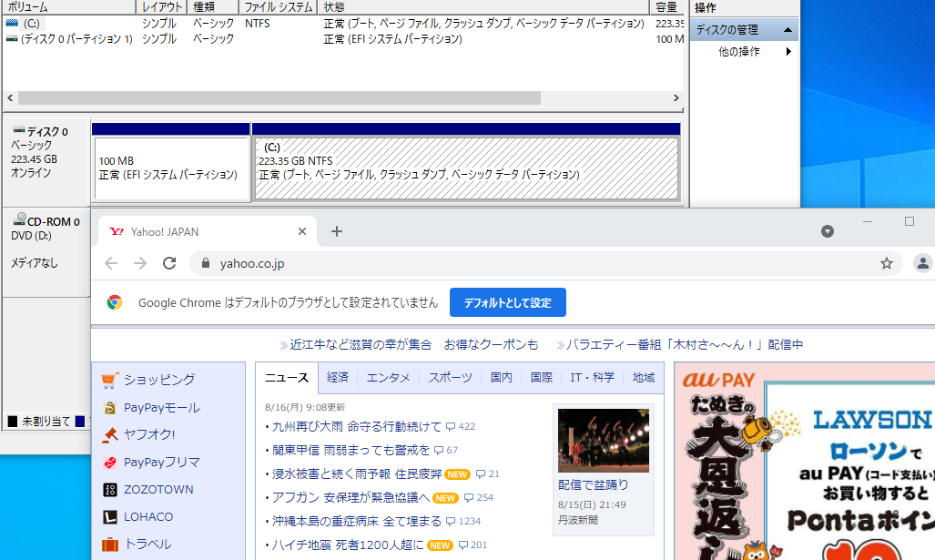Reload the Yahoo! JAPAN page

click(169, 263)
